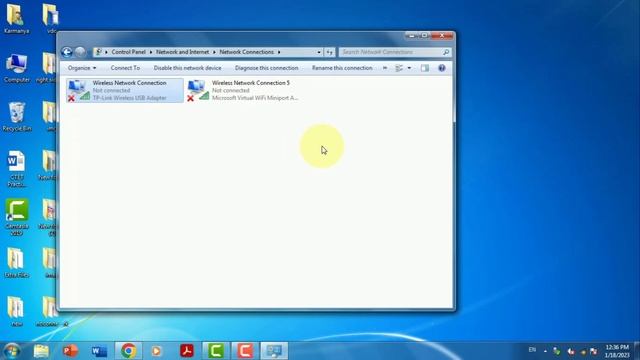The image size is (640, 360).
Task: Open the Camtasia desktop shortcut
Action: (x=17, y=218)
